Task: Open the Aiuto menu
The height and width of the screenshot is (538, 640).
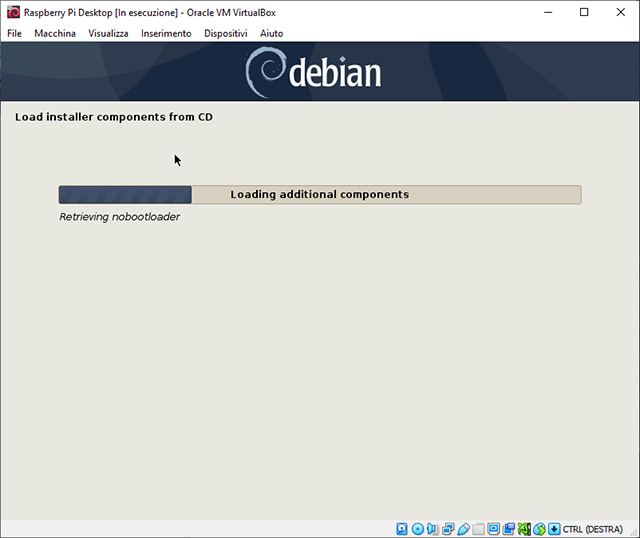Action: (x=271, y=33)
